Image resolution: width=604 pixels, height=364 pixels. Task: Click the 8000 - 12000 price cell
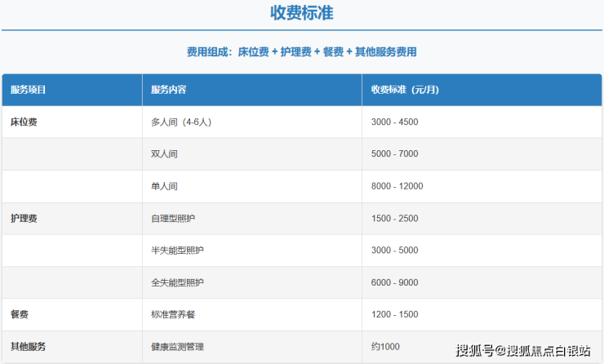(x=397, y=186)
